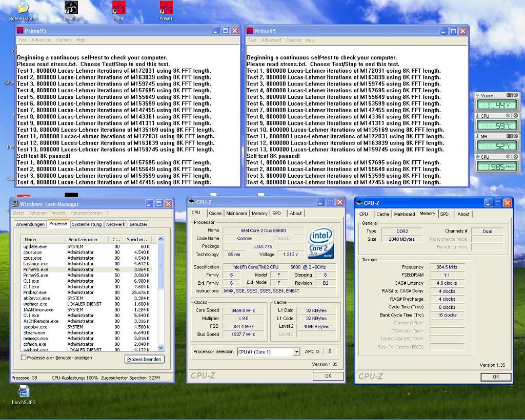
Task: Click the 'Prozess beenden' button
Action: pos(144,359)
